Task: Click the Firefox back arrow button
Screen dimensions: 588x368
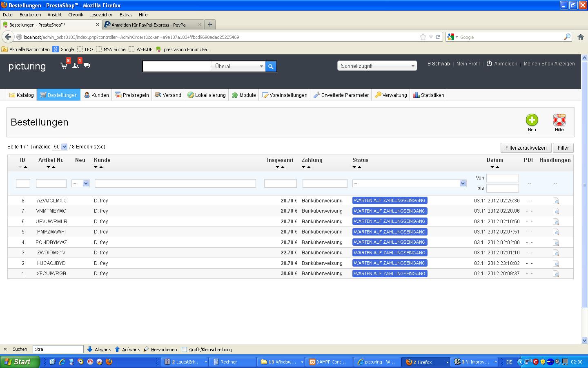Action: (8, 37)
